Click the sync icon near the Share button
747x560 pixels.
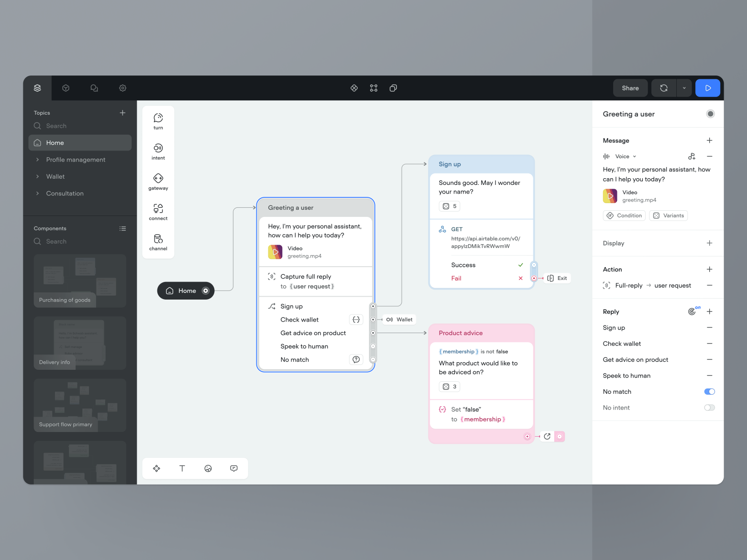(x=664, y=88)
